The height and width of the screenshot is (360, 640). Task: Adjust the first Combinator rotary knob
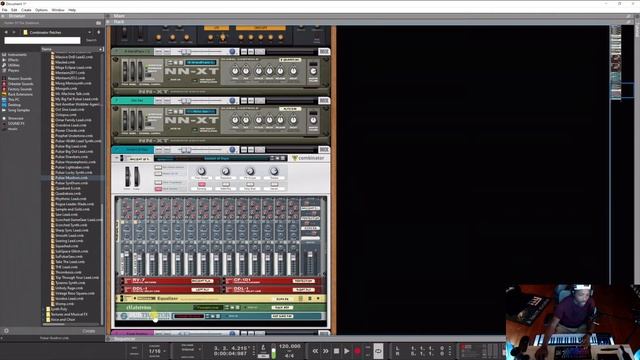tap(201, 171)
